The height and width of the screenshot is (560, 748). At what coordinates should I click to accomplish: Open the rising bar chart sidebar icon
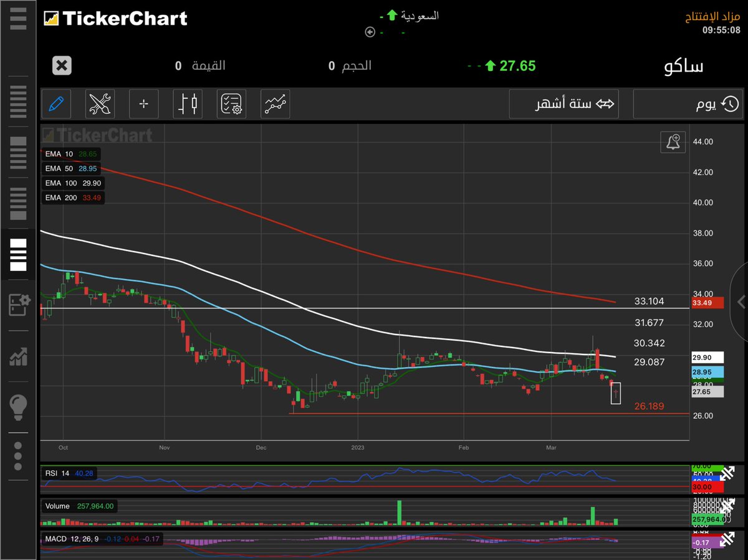pyautogui.click(x=18, y=356)
